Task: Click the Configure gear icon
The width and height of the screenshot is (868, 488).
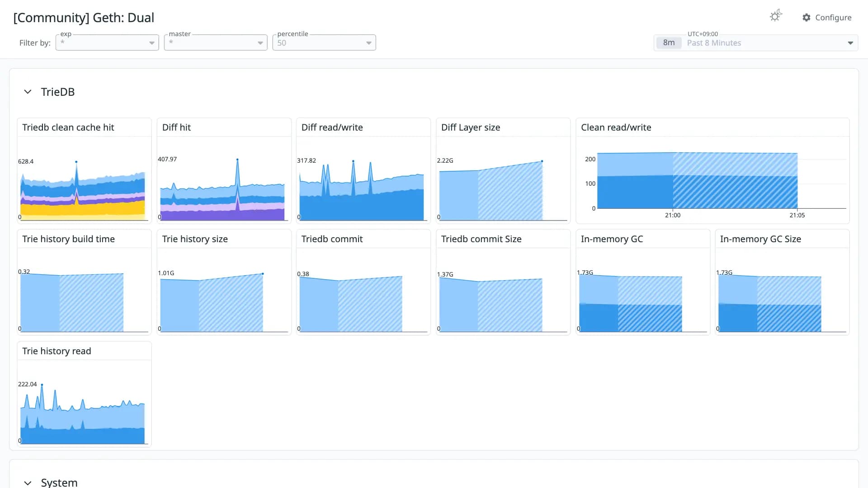Action: (x=807, y=17)
